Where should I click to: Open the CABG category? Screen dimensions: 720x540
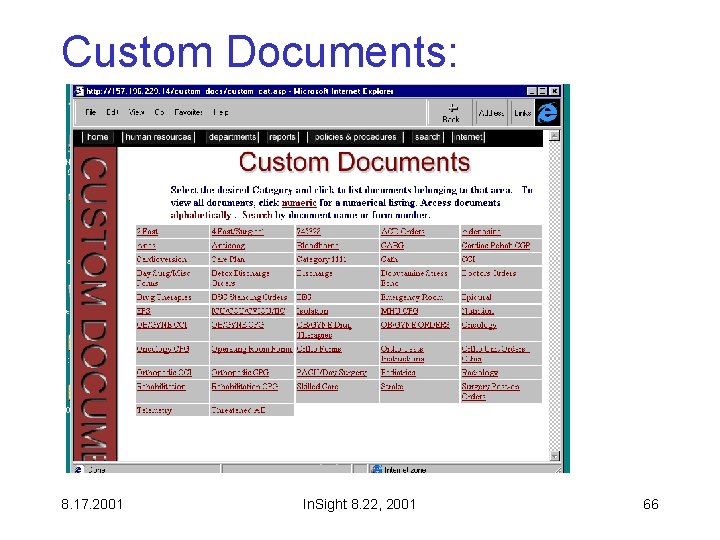[392, 245]
